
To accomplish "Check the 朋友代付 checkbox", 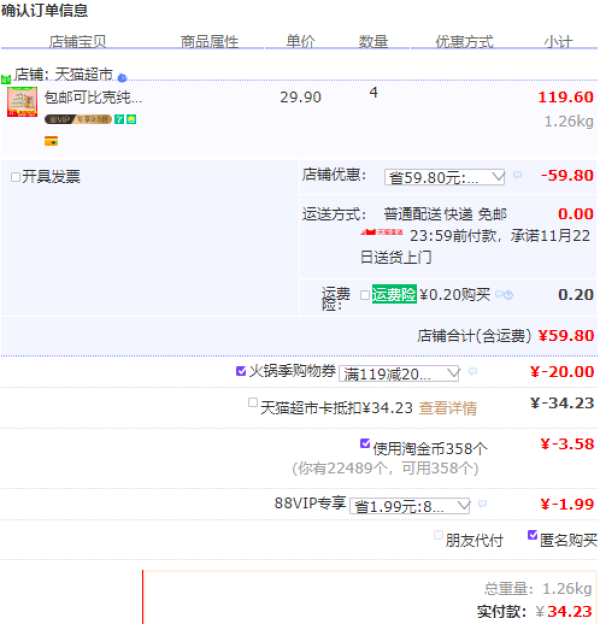I will click(438, 535).
